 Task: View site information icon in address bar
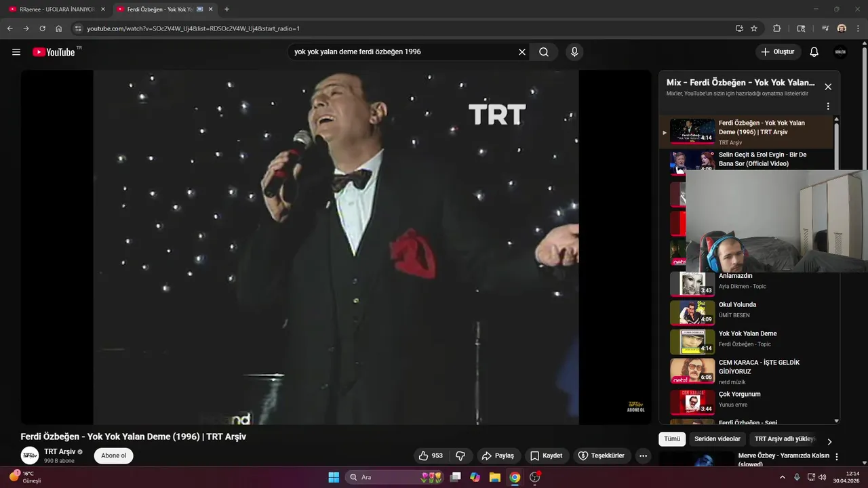point(78,28)
